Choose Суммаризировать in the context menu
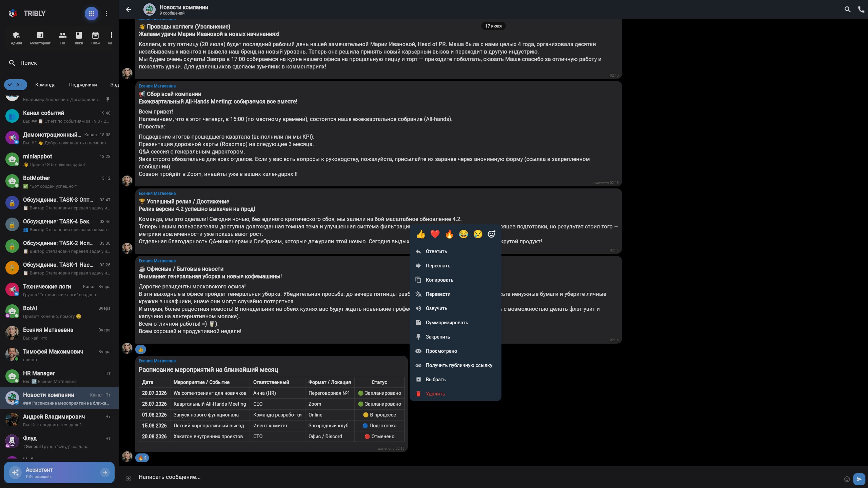 tap(455, 323)
